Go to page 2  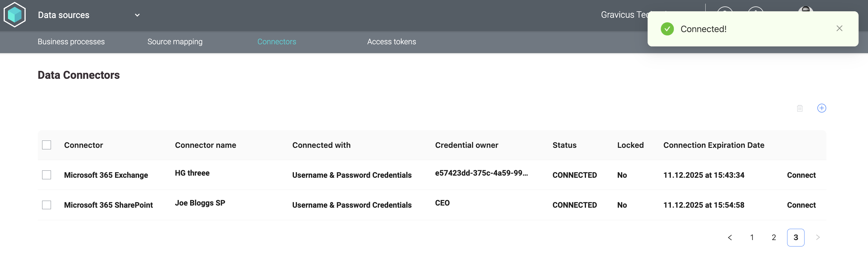click(x=774, y=237)
